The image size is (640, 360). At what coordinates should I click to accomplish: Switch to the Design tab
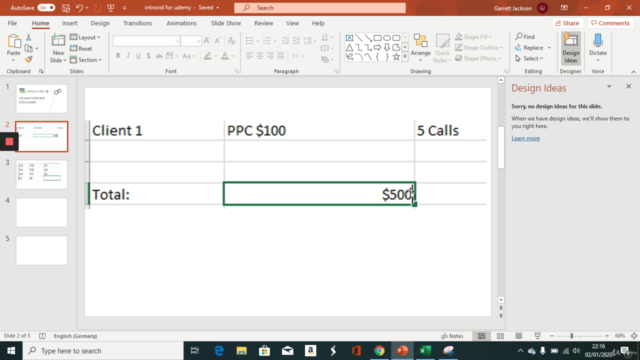coord(100,23)
